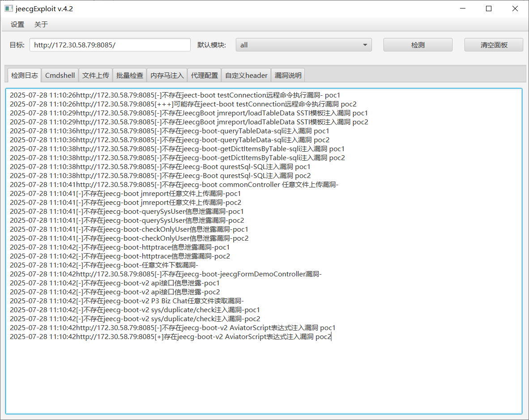Image resolution: width=529 pixels, height=420 pixels.
Task: Open the 漏洞说明 tab
Action: click(288, 75)
